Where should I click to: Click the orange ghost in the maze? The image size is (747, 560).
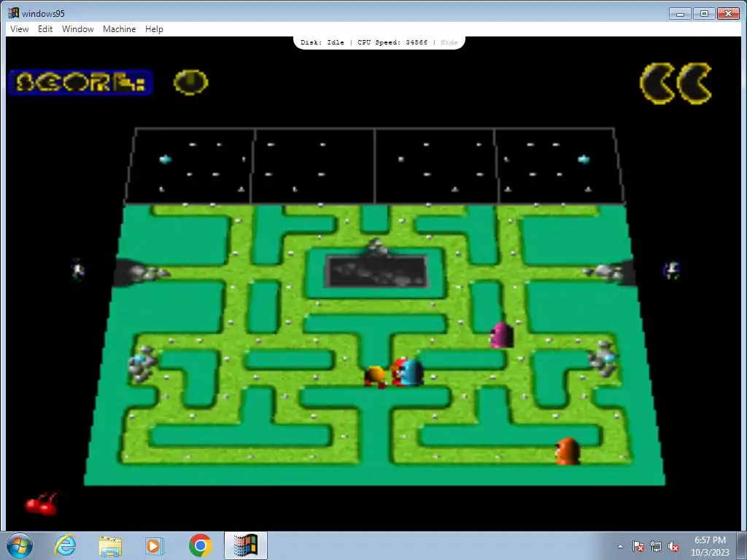click(x=568, y=451)
